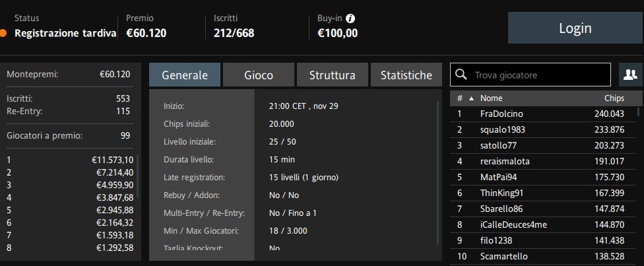Switch to the Gioco tab
Screen dimensions: 644x266
pos(259,75)
